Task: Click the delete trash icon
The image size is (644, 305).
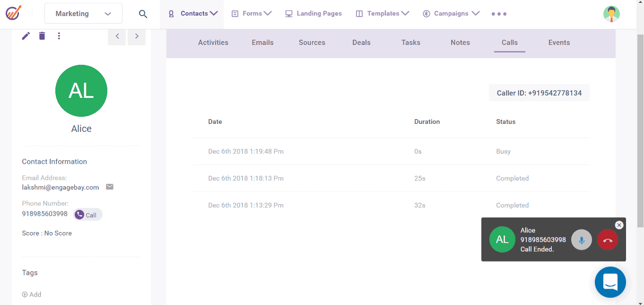Action: (x=42, y=35)
